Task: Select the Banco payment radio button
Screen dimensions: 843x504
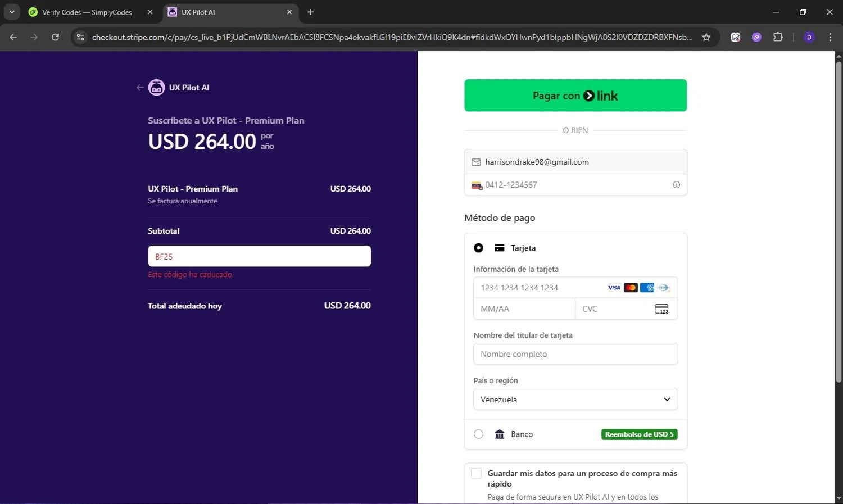Action: tap(478, 434)
